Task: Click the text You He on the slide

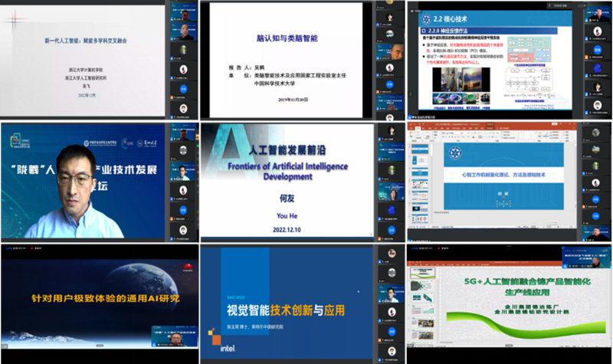Action: [x=287, y=216]
